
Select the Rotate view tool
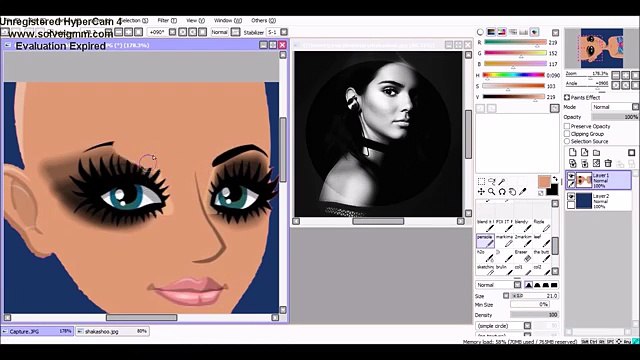pyautogui.click(x=502, y=191)
